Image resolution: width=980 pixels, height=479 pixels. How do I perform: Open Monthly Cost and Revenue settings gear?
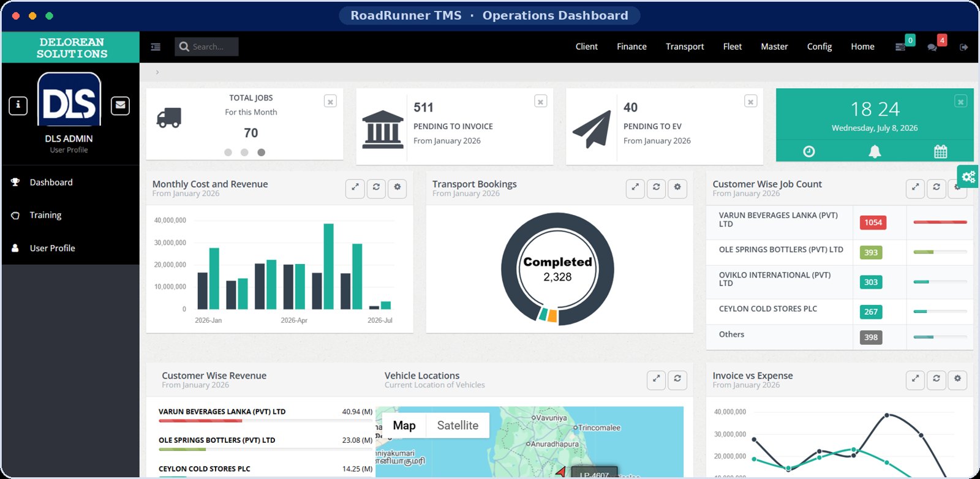coord(398,188)
